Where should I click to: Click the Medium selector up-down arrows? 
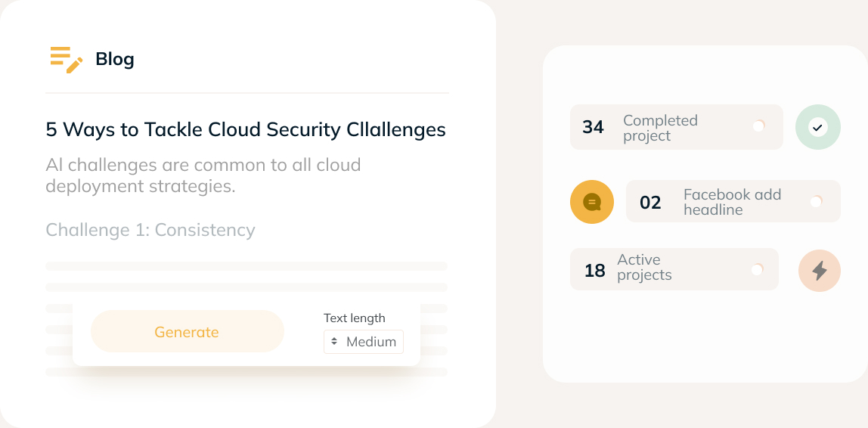[334, 342]
